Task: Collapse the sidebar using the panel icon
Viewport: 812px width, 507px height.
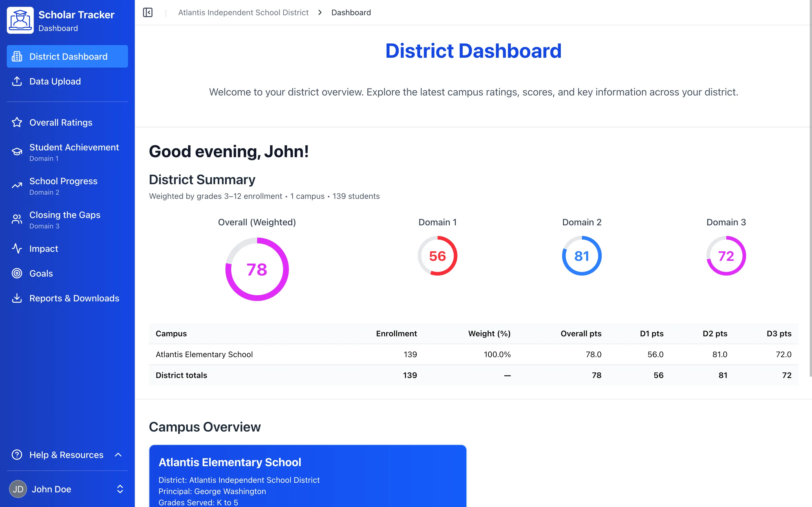Action: (x=148, y=12)
